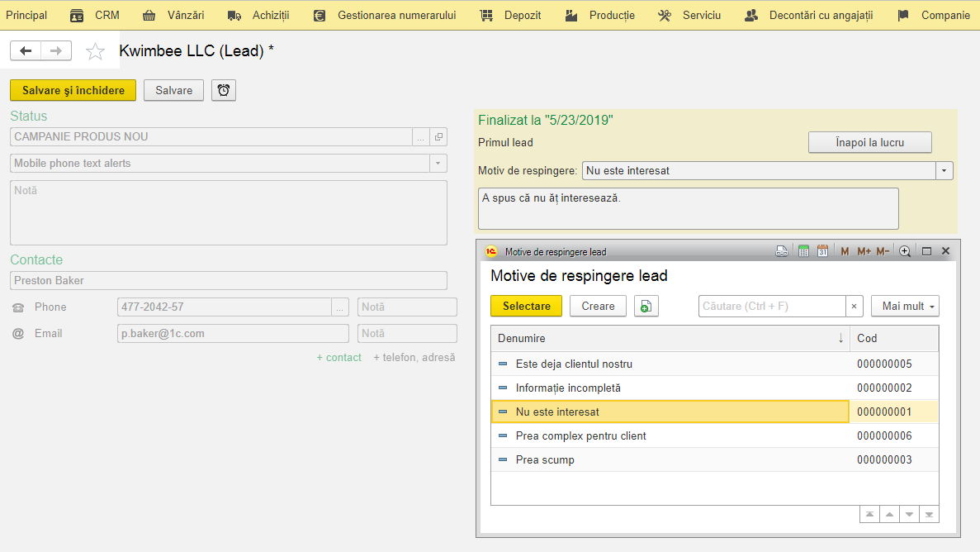Viewport: 980px width, 552px height.
Task: Click the Notă field beside phone number
Action: tap(408, 307)
